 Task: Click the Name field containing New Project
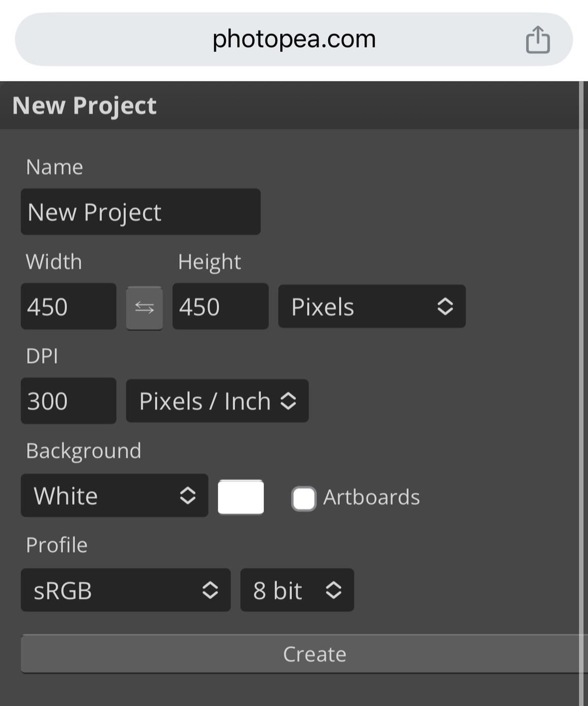coord(141,212)
